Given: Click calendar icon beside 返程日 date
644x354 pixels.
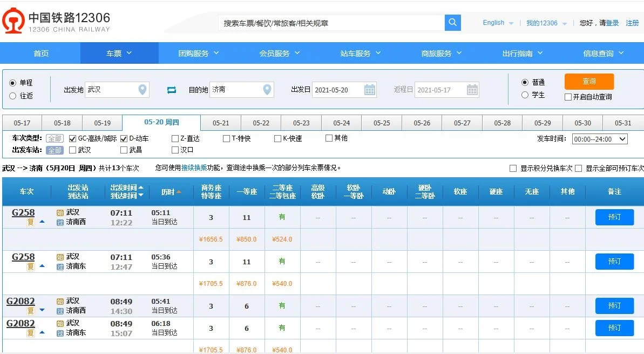Looking at the screenshot, I should coord(473,90).
